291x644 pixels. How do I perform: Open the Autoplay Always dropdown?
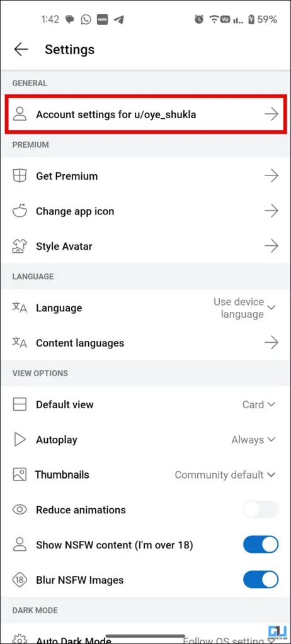click(x=253, y=440)
